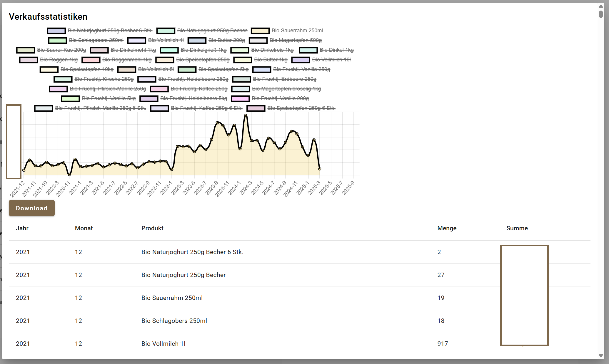
Task: Click the peak data point at 2024-3
Action: point(246,116)
